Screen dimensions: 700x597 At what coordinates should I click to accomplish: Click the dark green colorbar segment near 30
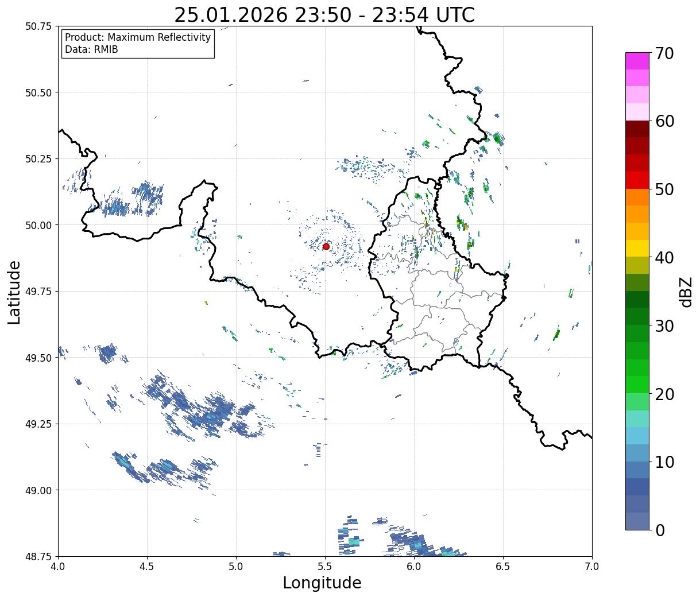pos(637,316)
